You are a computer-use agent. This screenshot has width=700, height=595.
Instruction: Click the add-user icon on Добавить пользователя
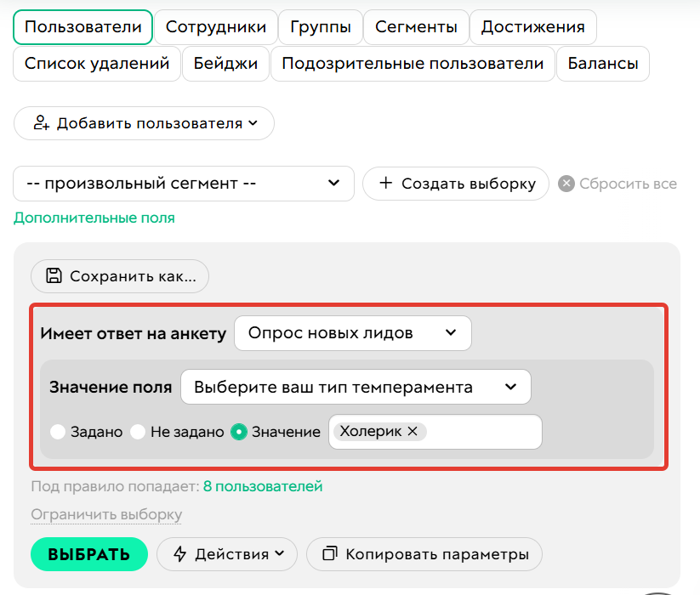click(x=42, y=123)
